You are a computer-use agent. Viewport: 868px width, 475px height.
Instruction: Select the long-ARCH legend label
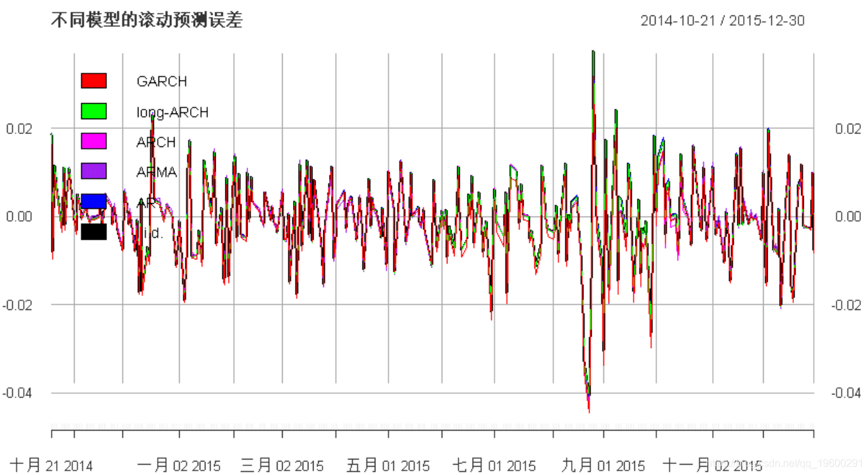pyautogui.click(x=173, y=112)
